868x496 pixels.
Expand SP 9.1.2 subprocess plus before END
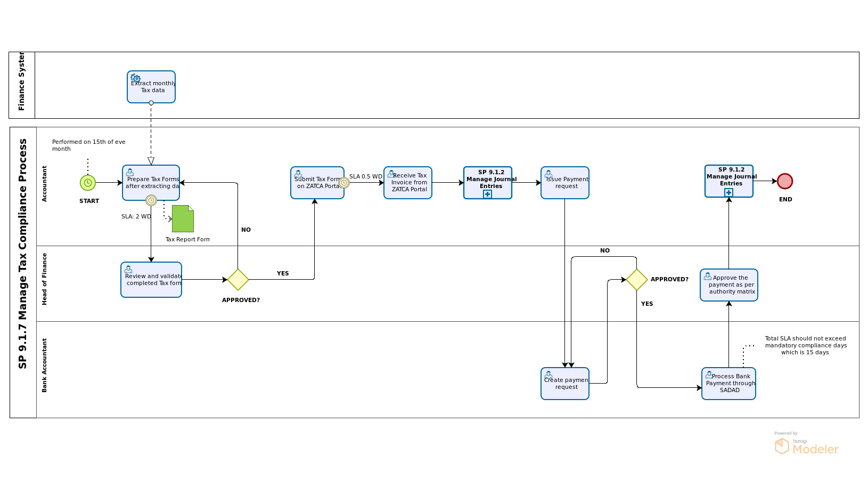point(728,192)
